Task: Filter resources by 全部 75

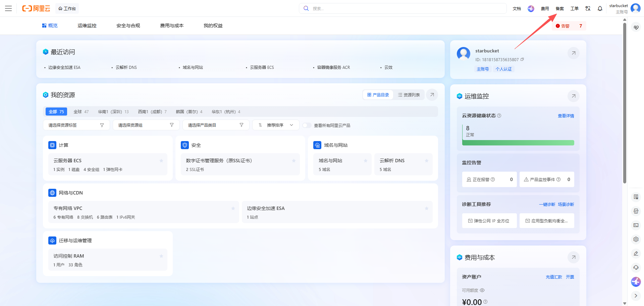Action: coord(56,112)
